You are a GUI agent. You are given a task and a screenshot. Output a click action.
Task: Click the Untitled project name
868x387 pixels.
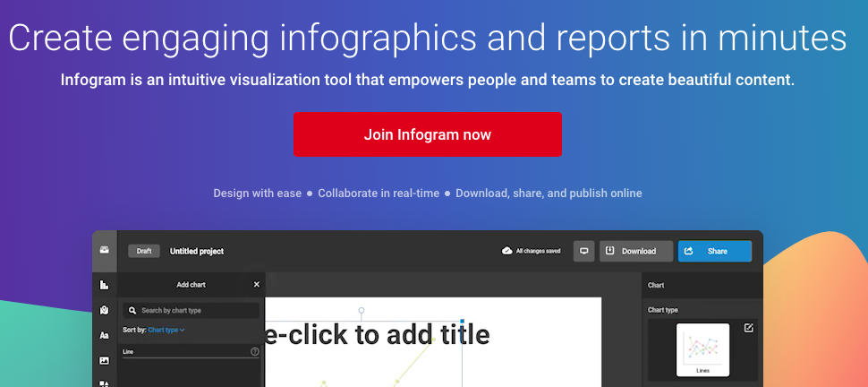click(x=197, y=251)
